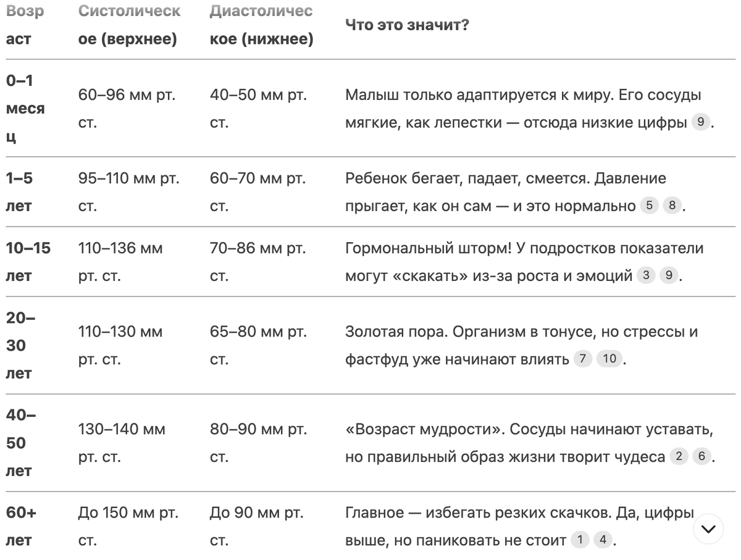Viewport: 741px width, 560px height.
Task: Open citation 9 in the 10–15 лет row
Action: [x=669, y=275]
